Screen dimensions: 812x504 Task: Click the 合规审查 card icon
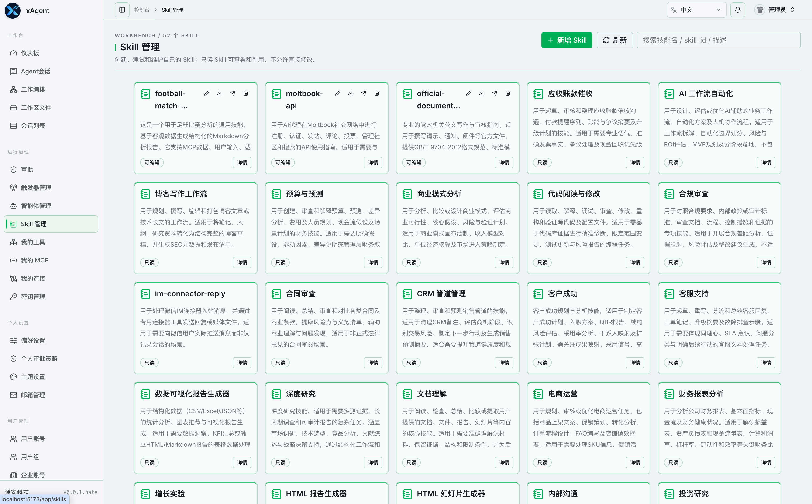tap(669, 194)
